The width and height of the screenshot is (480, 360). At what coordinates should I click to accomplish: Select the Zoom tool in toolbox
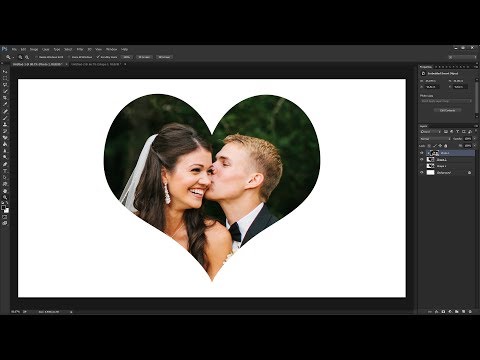[x=5, y=198]
